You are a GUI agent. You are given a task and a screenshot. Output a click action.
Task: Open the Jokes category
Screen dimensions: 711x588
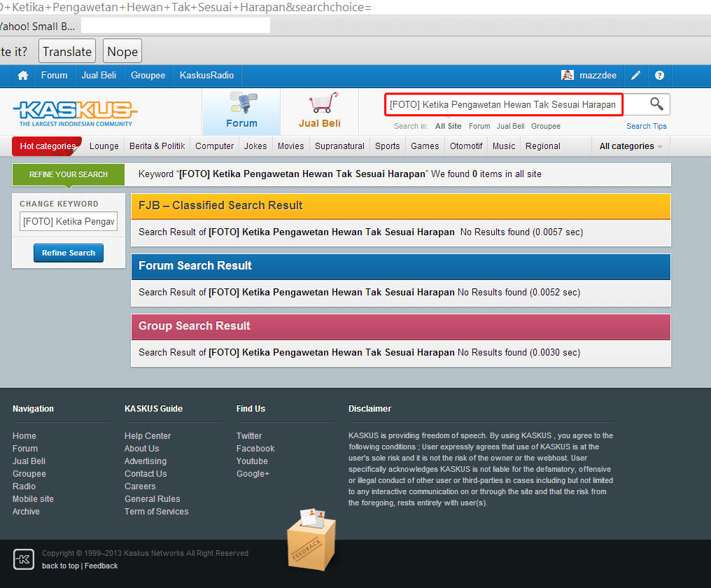pyautogui.click(x=255, y=146)
